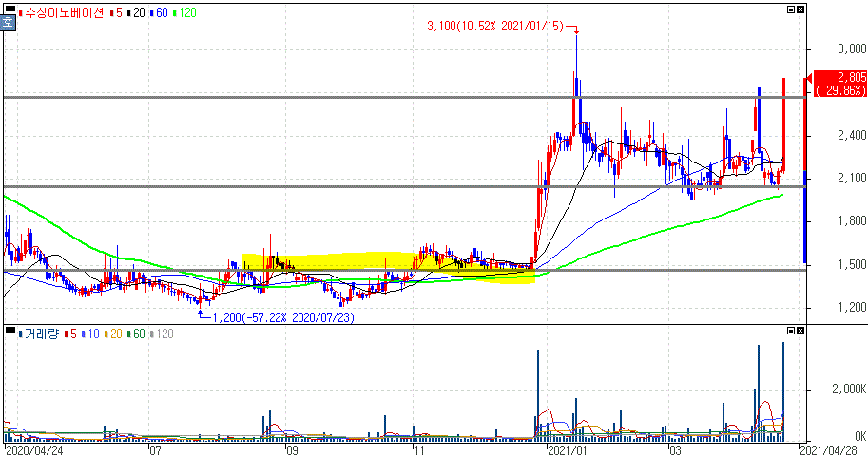Select the red 5-day volume average legend

pos(71,334)
